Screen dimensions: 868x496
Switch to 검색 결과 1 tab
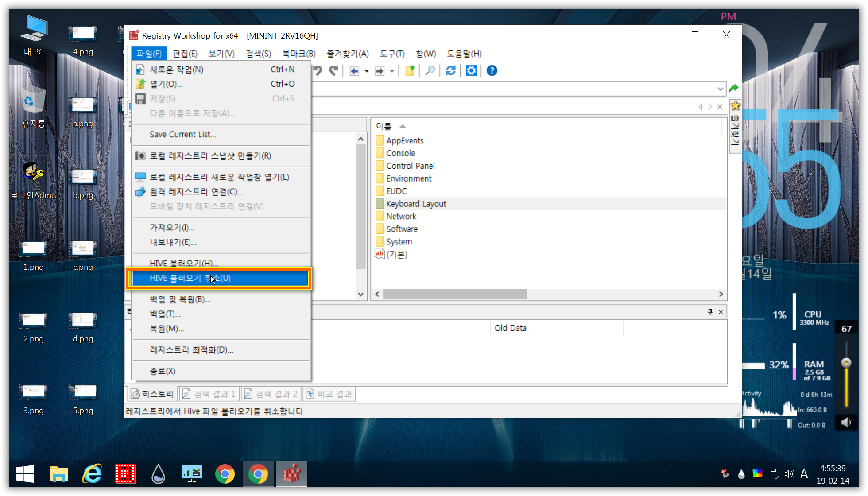pos(209,394)
